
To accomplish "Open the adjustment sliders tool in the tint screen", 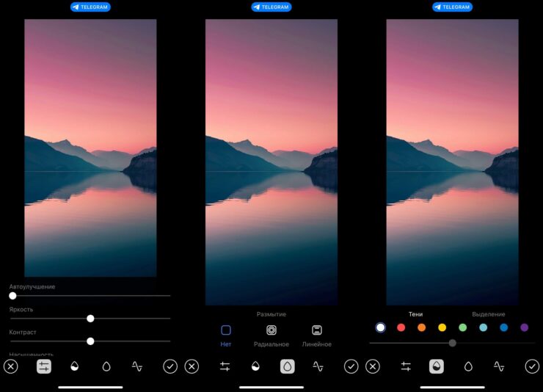I will point(405,366).
